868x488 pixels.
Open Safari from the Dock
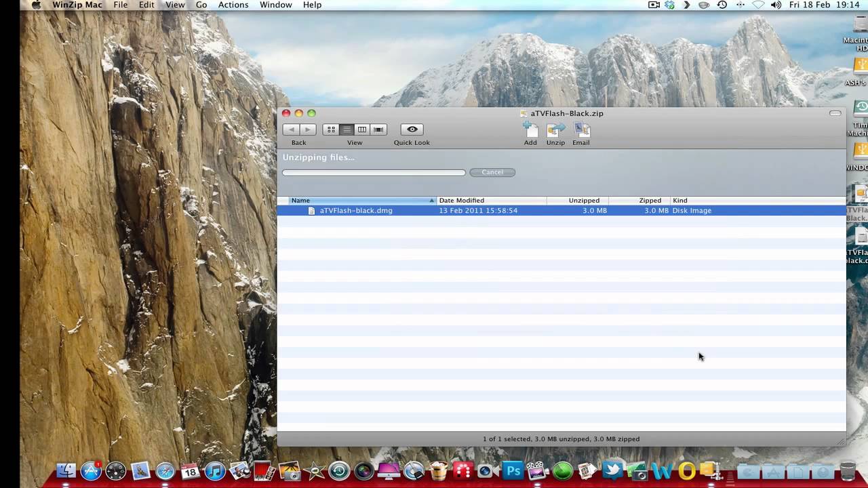(165, 471)
